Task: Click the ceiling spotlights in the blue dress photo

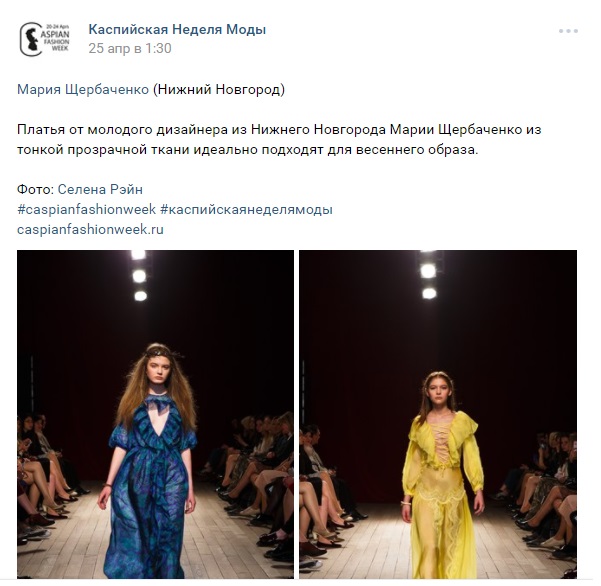Action: tap(139, 276)
